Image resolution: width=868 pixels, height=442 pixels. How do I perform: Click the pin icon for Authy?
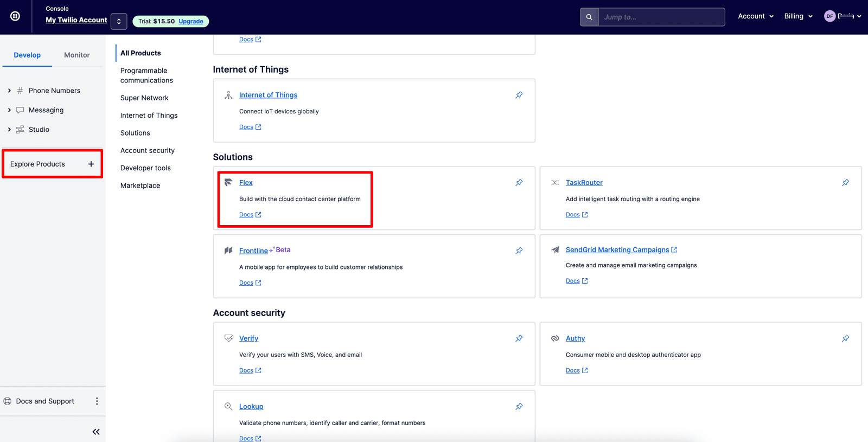845,338
